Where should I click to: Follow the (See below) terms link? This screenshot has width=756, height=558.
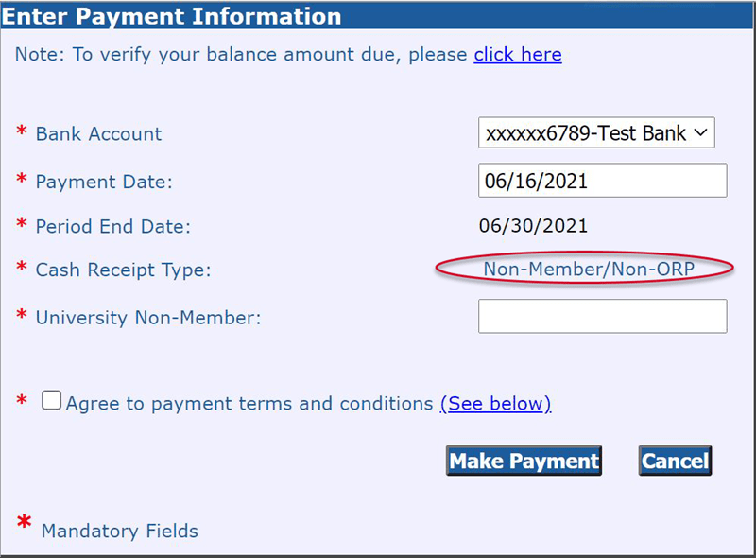coord(496,404)
